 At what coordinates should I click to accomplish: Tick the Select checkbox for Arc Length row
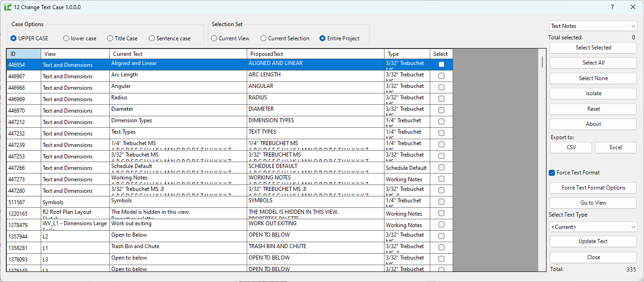pos(441,76)
